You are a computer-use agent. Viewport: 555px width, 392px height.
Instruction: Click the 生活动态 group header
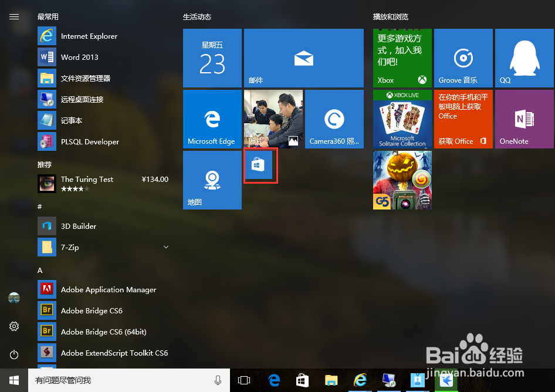(x=197, y=16)
